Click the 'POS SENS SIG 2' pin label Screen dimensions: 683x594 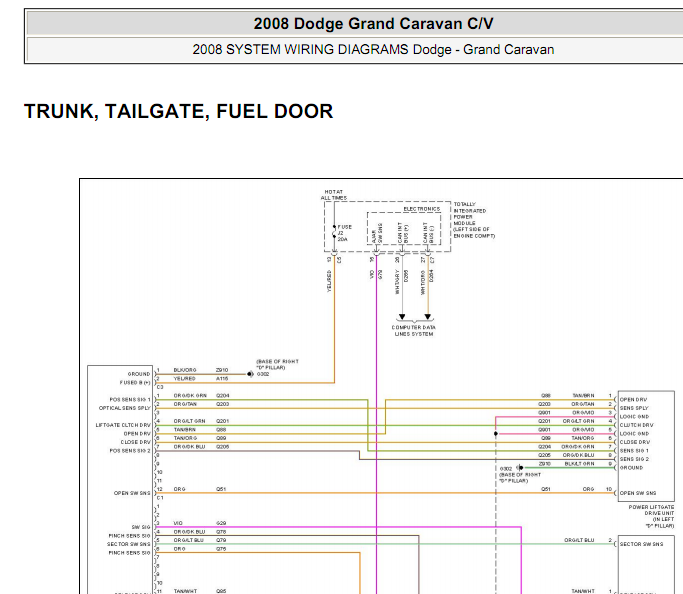[x=130, y=451]
